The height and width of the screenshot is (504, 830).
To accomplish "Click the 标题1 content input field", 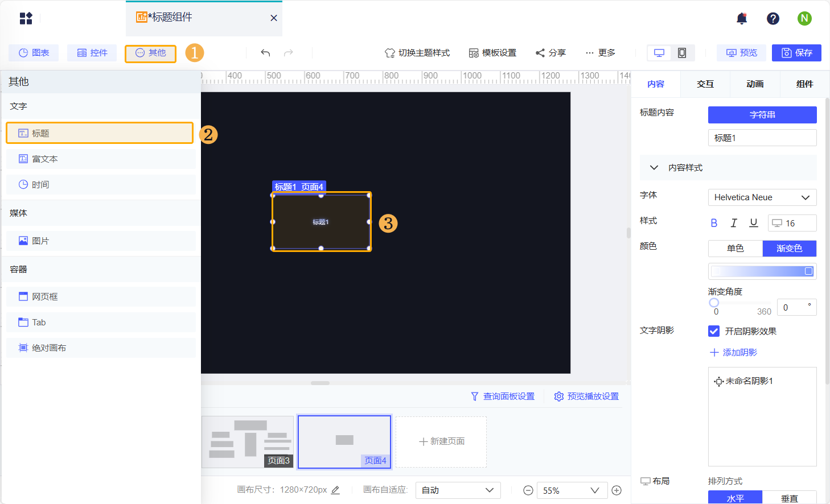I will [x=762, y=138].
